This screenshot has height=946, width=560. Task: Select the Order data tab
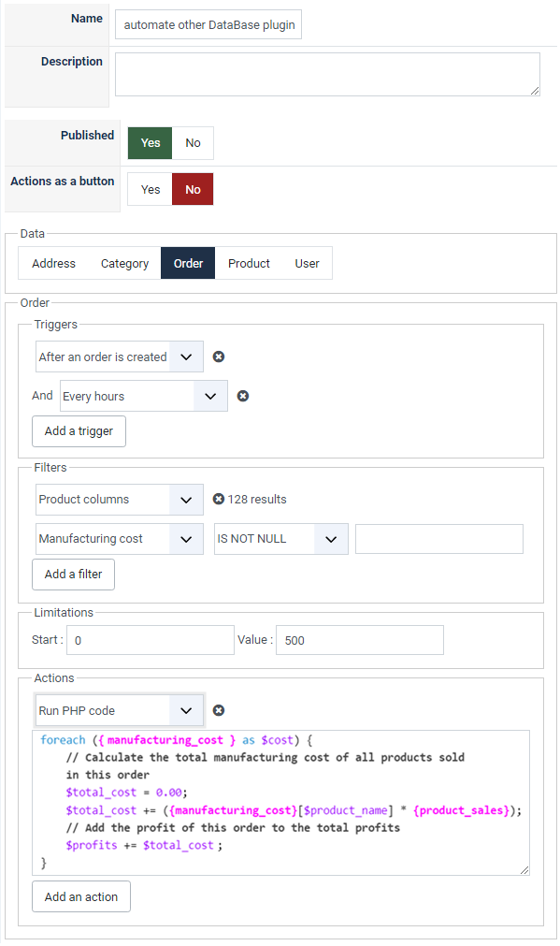coord(188,263)
